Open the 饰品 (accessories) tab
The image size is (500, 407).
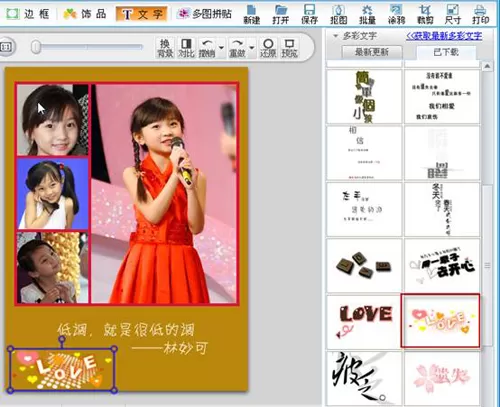click(85, 14)
